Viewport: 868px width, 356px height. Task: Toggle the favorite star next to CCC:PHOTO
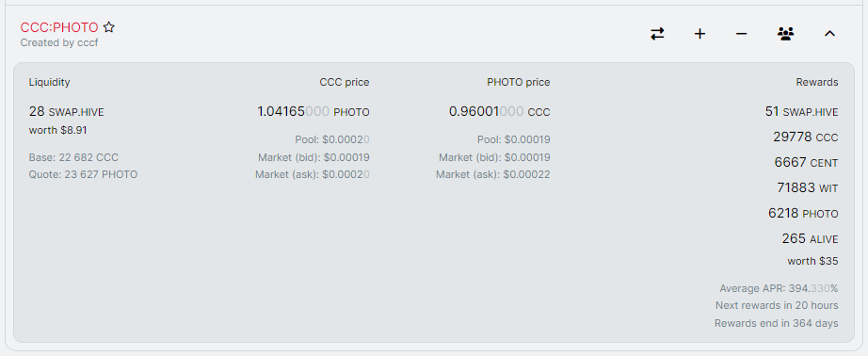coord(109,27)
